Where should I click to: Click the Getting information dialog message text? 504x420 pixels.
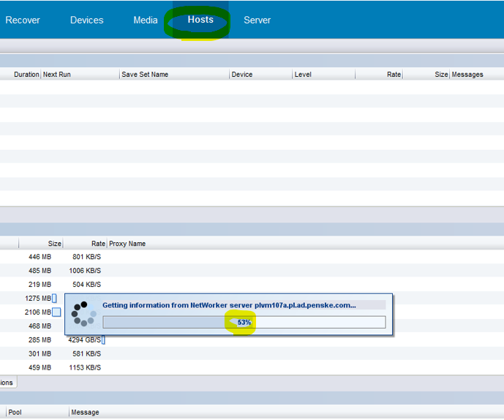click(229, 304)
